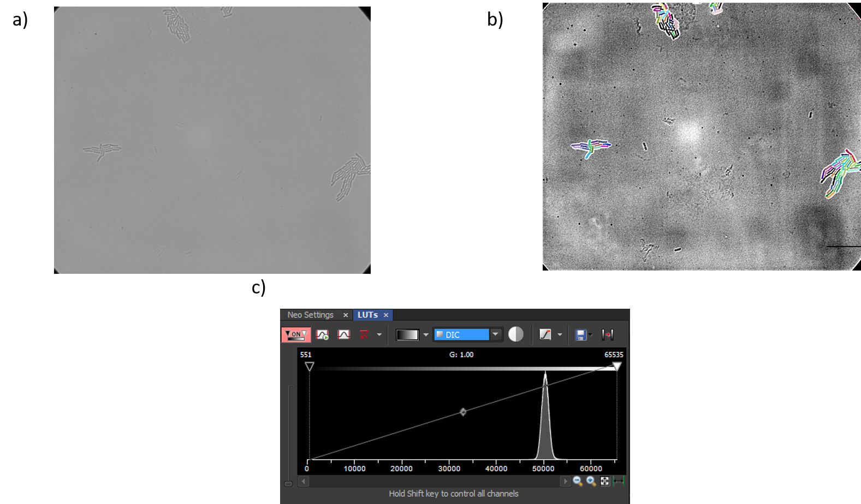
Task: Select the LUTs tab
Action: click(x=367, y=315)
